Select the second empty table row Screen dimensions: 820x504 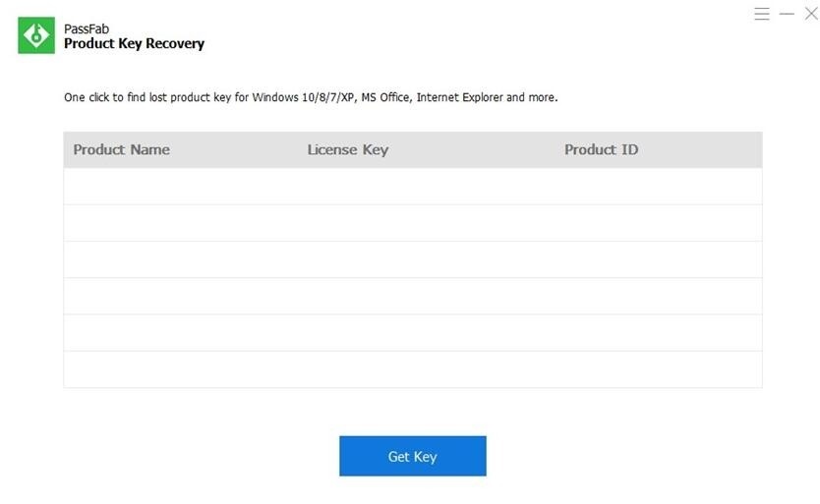click(412, 223)
